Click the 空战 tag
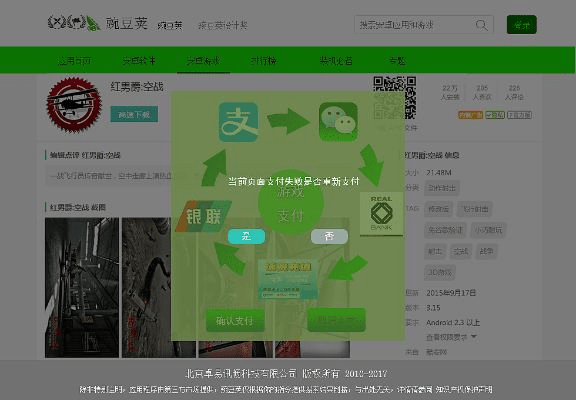 pos(461,252)
